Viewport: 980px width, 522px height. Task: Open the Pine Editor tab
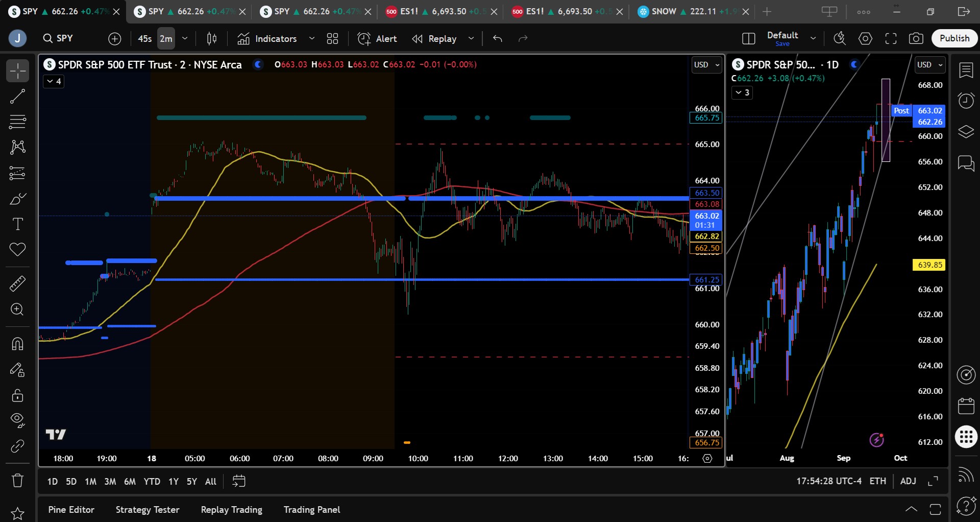pos(71,509)
